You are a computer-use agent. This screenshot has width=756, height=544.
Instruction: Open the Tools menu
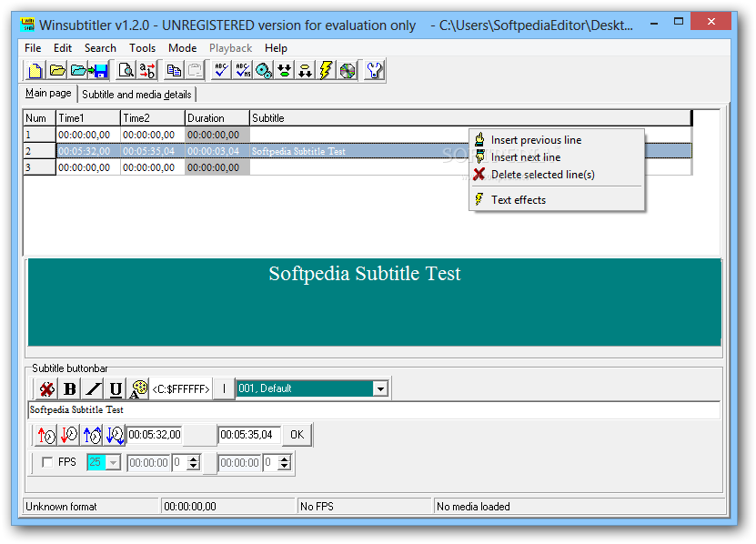[x=142, y=48]
